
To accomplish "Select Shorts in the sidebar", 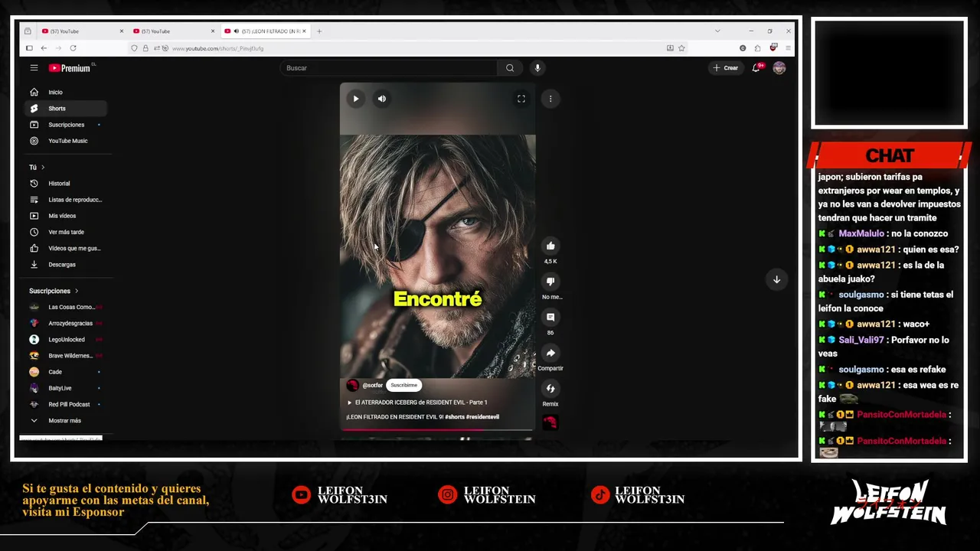I will (65, 109).
